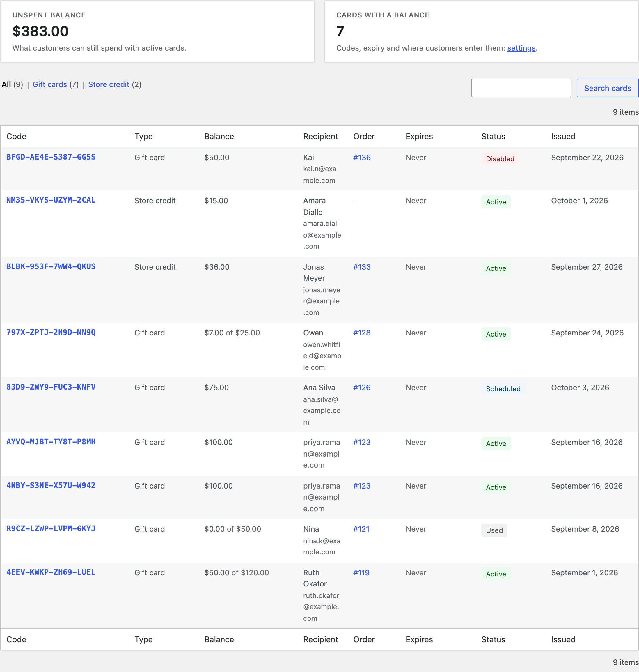Open gift card 4EEV-KWKP-ZH69-LUEL
Image resolution: width=639 pixels, height=672 pixels.
pos(51,572)
